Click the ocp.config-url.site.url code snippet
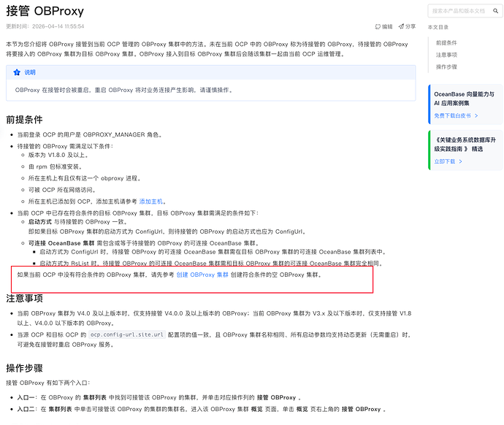This screenshot has width=504, height=425. pos(127,334)
